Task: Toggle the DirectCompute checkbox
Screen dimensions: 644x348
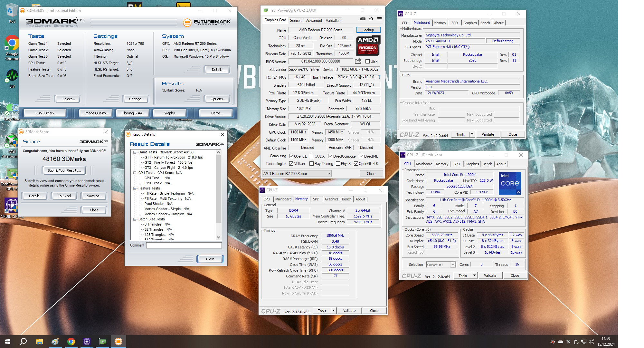Action: pyautogui.click(x=330, y=156)
